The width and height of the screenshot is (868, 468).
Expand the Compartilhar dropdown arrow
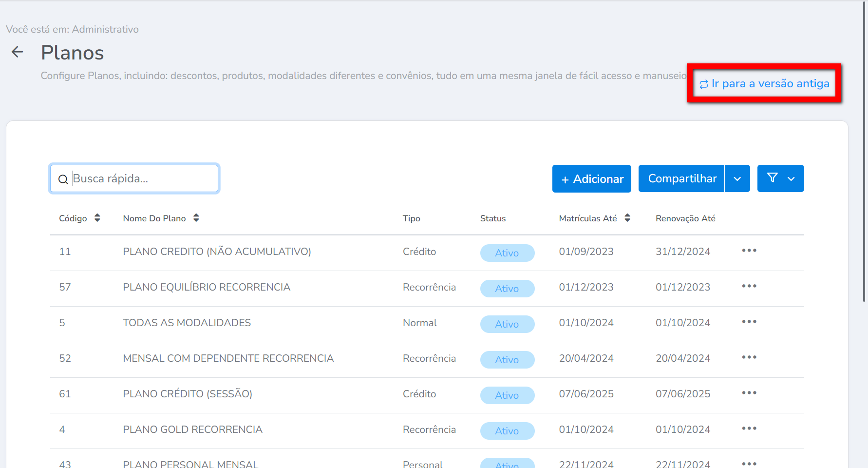[737, 179]
